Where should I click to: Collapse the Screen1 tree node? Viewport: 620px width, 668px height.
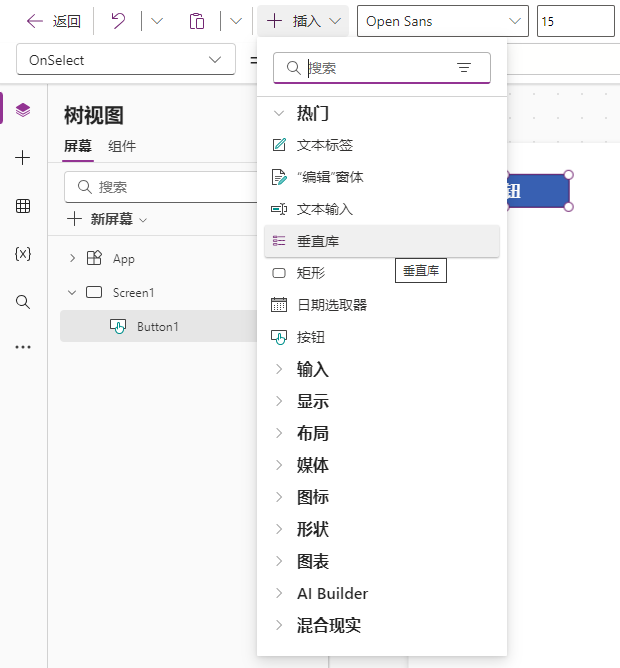72,292
